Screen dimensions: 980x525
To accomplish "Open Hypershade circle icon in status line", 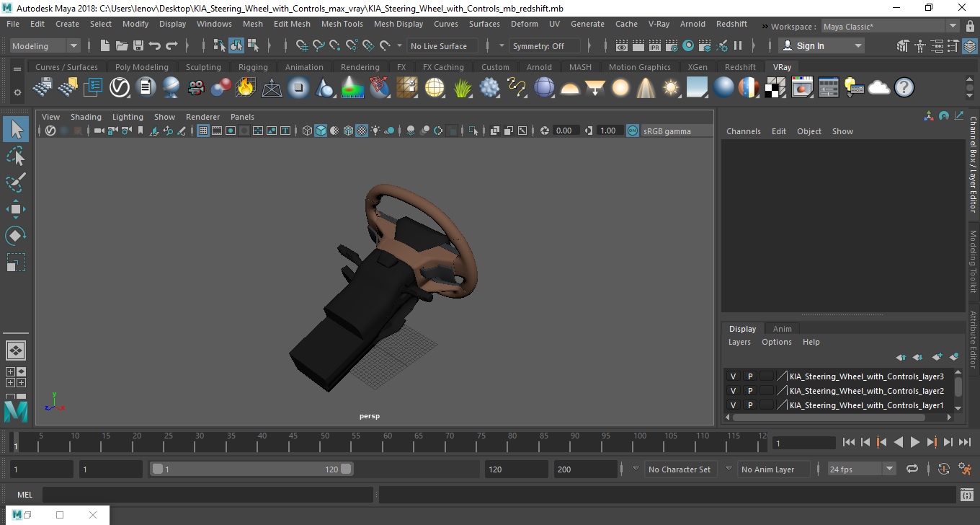I will [x=688, y=45].
